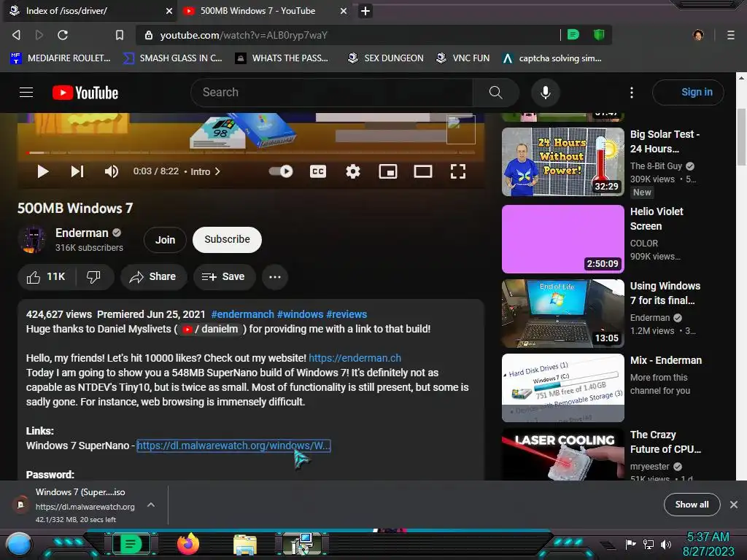This screenshot has height=560, width=747.
Task: Start voice search with the microphone
Action: point(546,93)
